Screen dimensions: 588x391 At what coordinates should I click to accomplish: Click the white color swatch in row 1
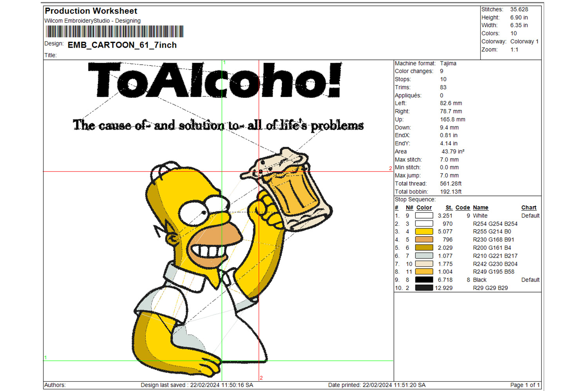click(x=424, y=215)
